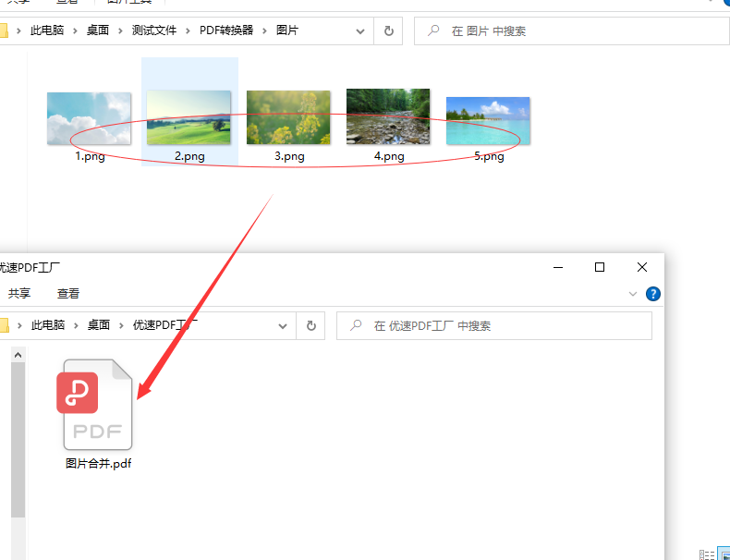Go to PDF转换器 in breadcrumb
The image size is (730, 560).
point(226,30)
